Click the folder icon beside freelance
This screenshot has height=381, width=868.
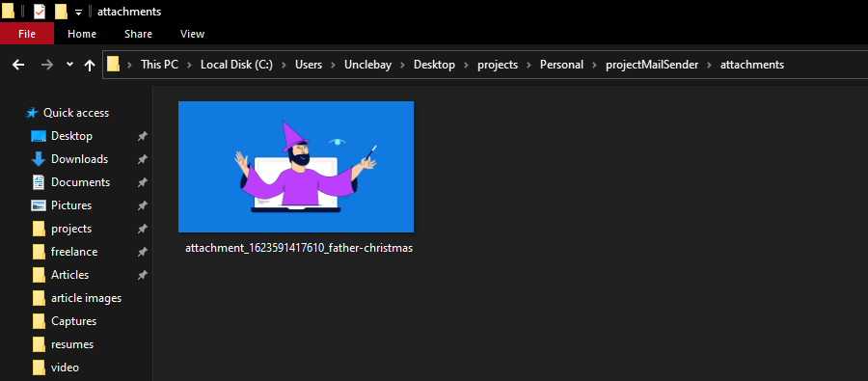coord(39,252)
